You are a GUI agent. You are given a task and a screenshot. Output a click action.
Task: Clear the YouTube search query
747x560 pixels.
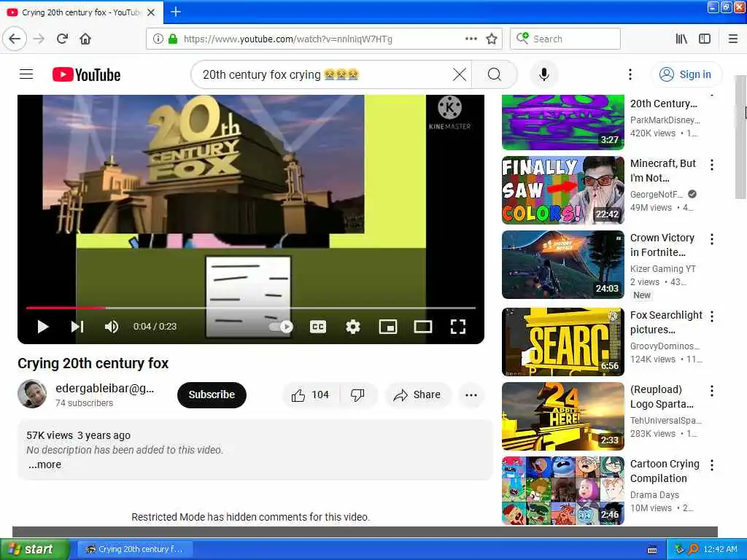[460, 74]
